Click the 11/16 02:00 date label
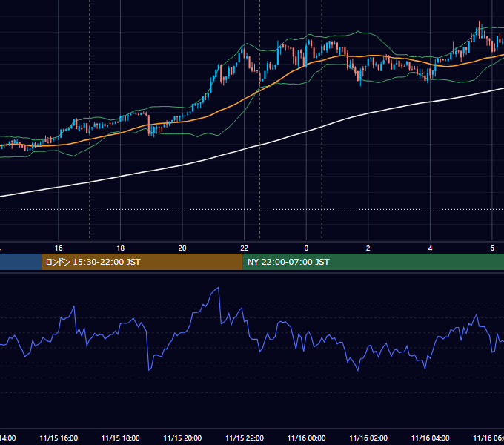The width and height of the screenshot is (504, 445). coord(368,438)
